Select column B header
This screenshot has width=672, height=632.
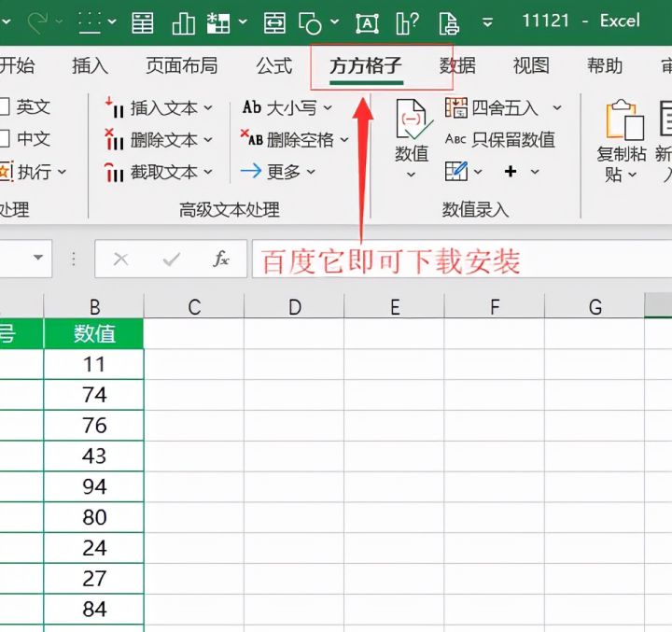tap(94, 306)
